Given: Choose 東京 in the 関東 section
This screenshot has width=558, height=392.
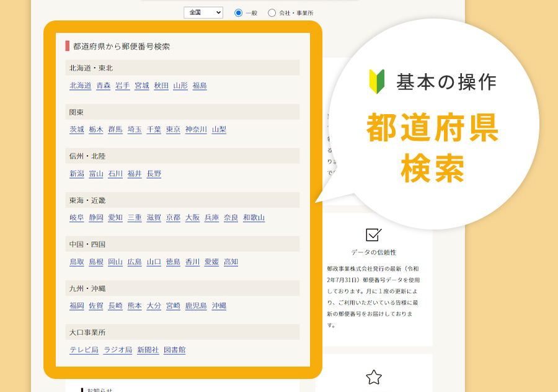Looking at the screenshot, I should [173, 130].
